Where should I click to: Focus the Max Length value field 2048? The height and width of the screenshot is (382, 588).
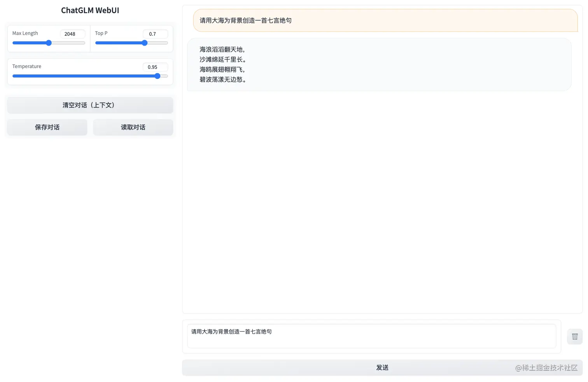[73, 34]
